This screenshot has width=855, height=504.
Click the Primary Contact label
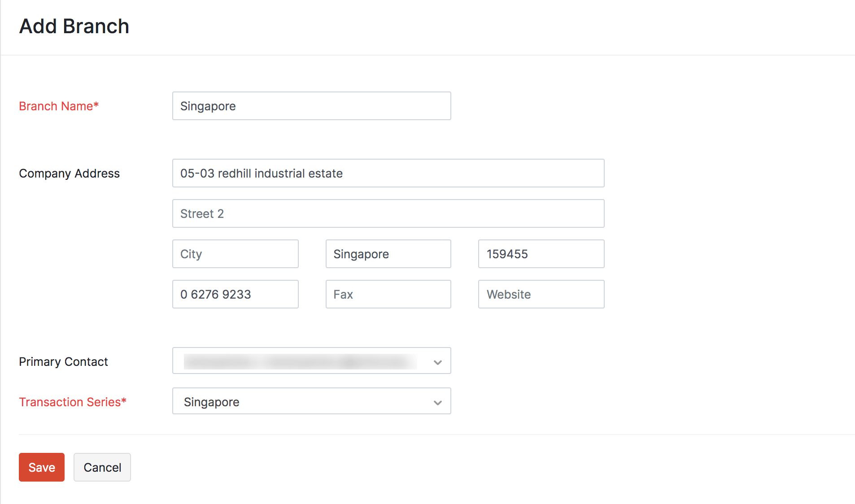[x=63, y=362]
